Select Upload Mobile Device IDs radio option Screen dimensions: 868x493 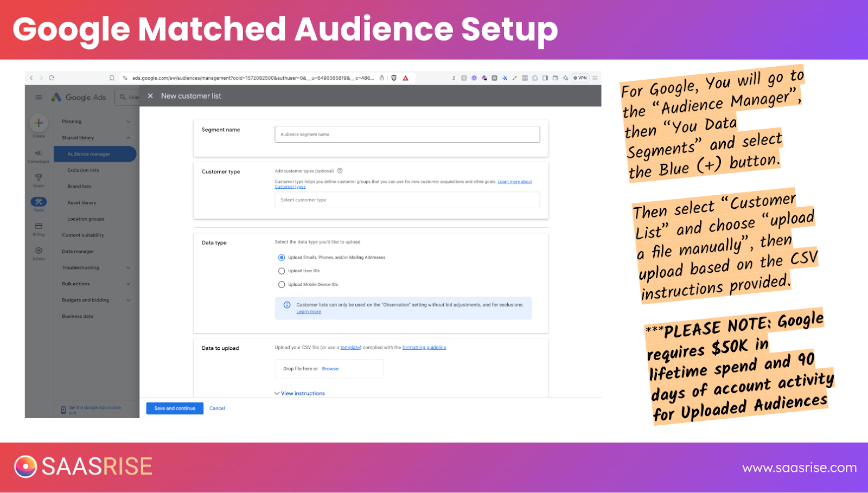pyautogui.click(x=282, y=285)
